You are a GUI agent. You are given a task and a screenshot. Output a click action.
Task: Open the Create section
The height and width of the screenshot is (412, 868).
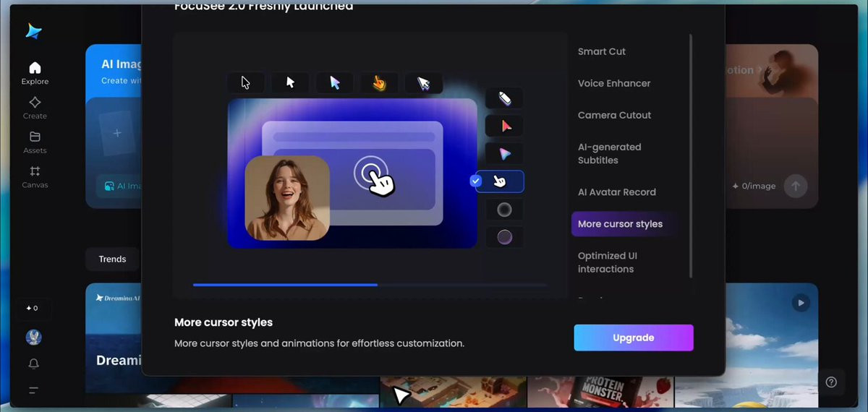(35, 108)
